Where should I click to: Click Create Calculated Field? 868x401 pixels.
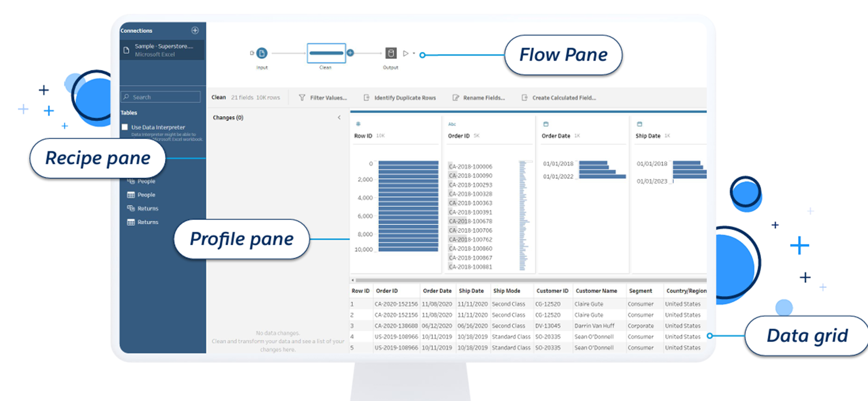pos(559,98)
